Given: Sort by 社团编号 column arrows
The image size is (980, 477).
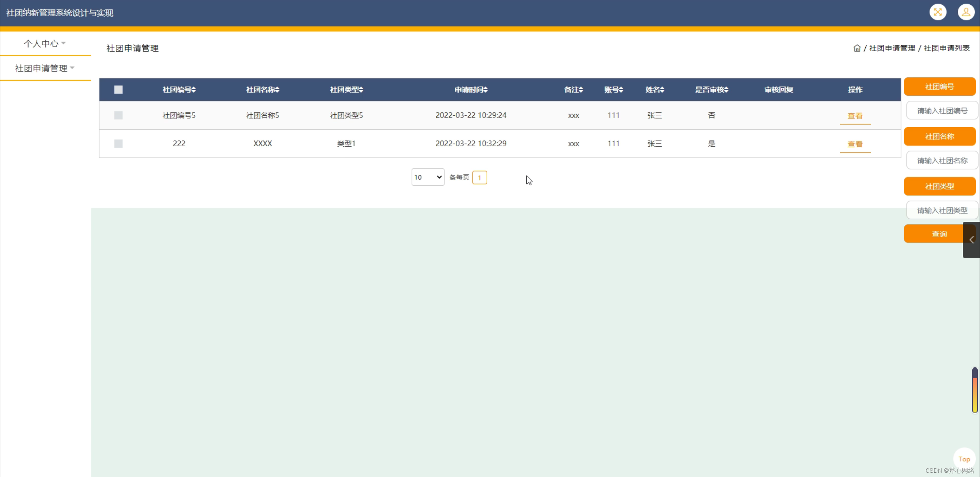Looking at the screenshot, I should [x=193, y=90].
